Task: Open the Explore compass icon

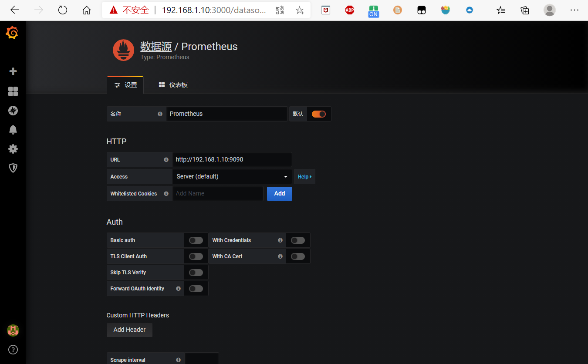Action: [13, 111]
